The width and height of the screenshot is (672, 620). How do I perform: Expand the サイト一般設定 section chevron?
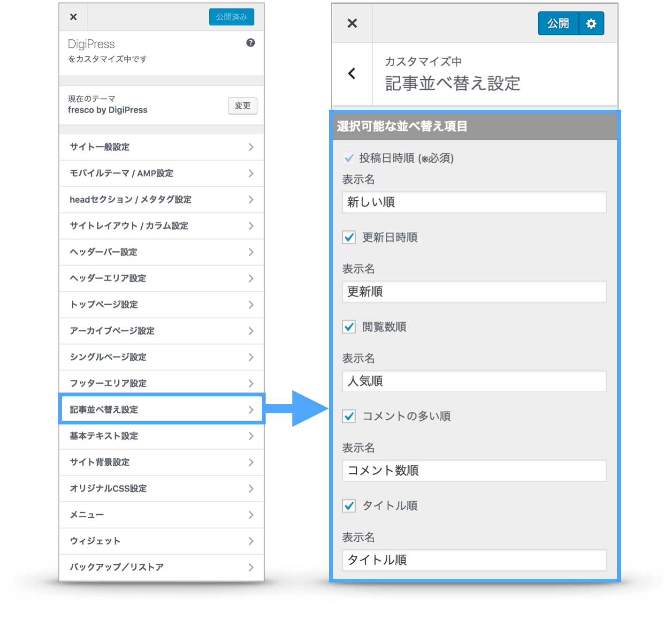tap(251, 147)
